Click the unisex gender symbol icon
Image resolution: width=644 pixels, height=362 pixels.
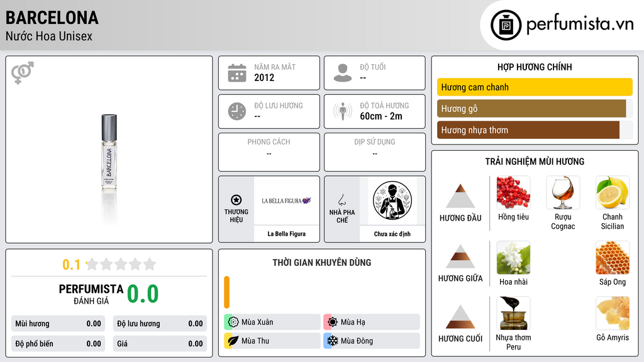23,73
